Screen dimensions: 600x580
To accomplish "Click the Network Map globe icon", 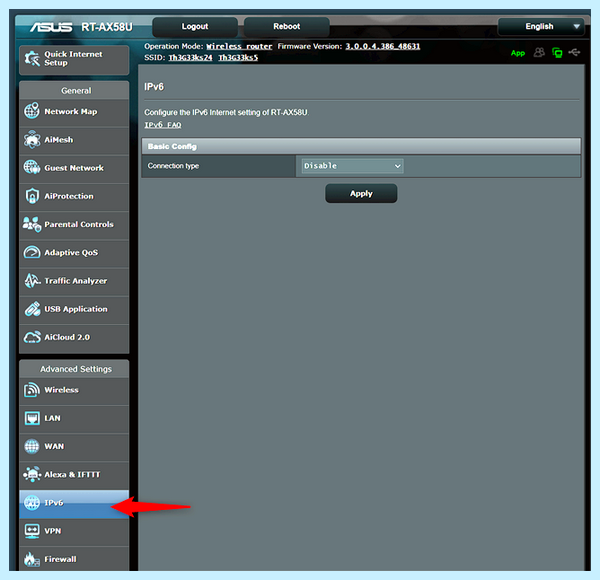I will click(32, 111).
